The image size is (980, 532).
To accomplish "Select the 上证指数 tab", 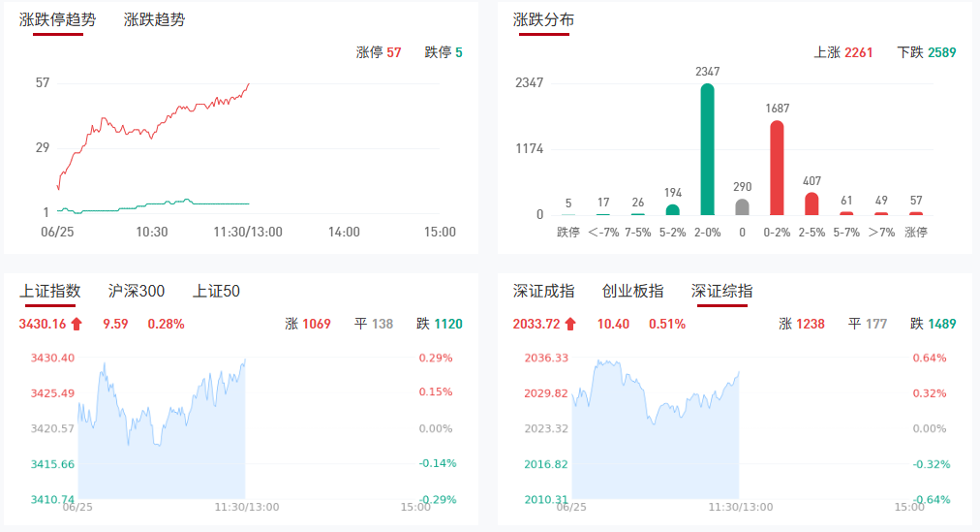I will click(x=49, y=291).
